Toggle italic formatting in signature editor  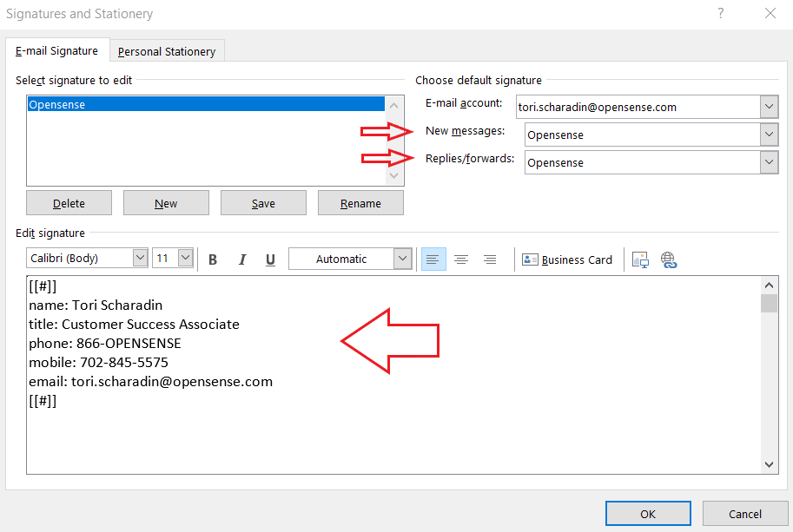(x=242, y=259)
